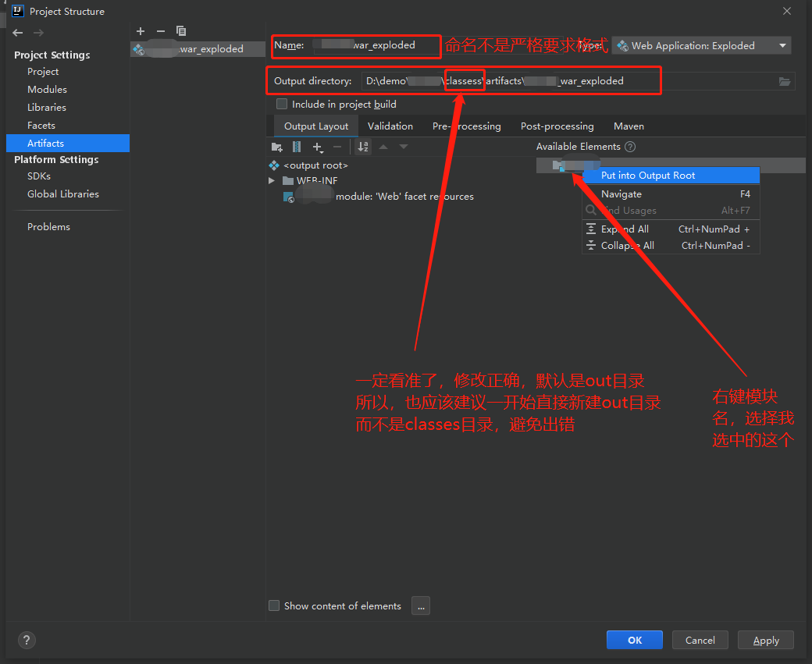Open the Pre-processing tab
The image size is (812, 664).
[467, 126]
